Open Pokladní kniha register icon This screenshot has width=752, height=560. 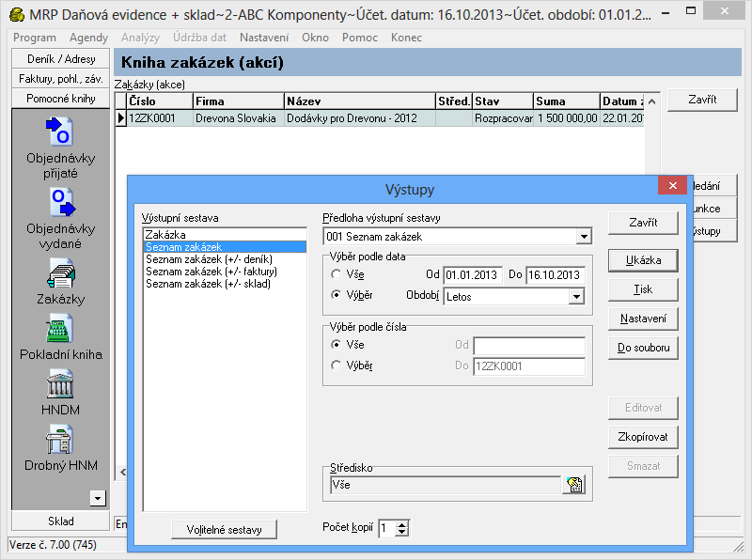click(x=60, y=329)
